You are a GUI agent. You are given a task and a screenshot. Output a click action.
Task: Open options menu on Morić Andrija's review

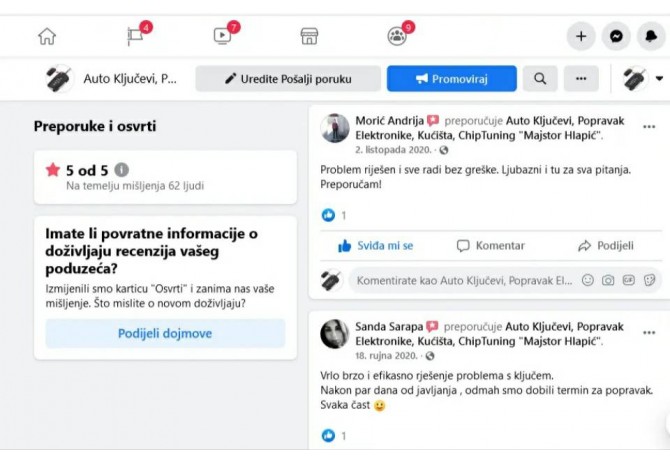pyautogui.click(x=649, y=126)
